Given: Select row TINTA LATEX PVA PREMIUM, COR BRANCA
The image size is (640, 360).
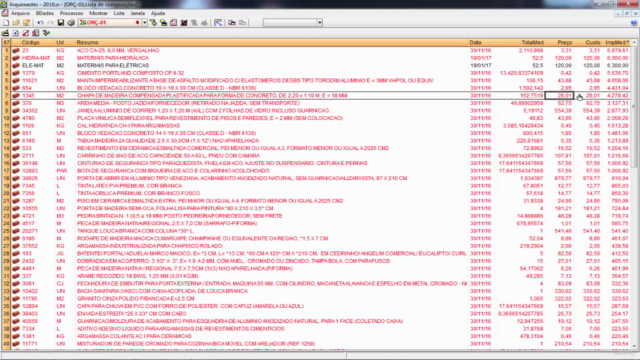Looking at the screenshot, I should (x=316, y=186).
